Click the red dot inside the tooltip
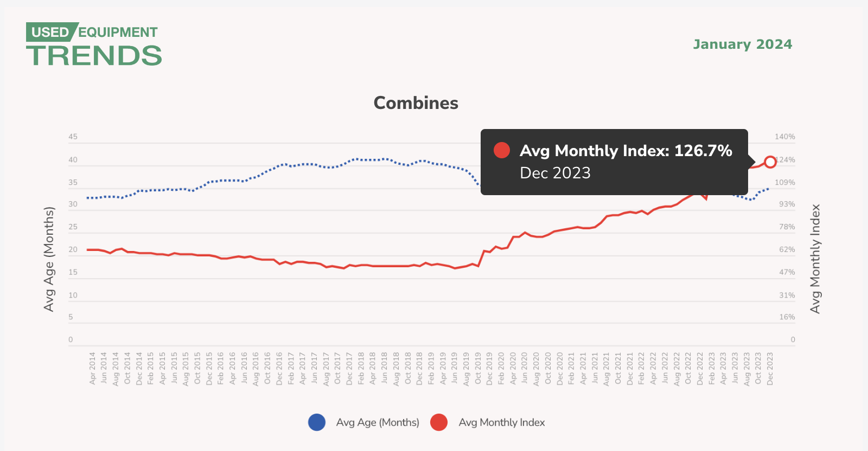This screenshot has height=451, width=868. 502,151
